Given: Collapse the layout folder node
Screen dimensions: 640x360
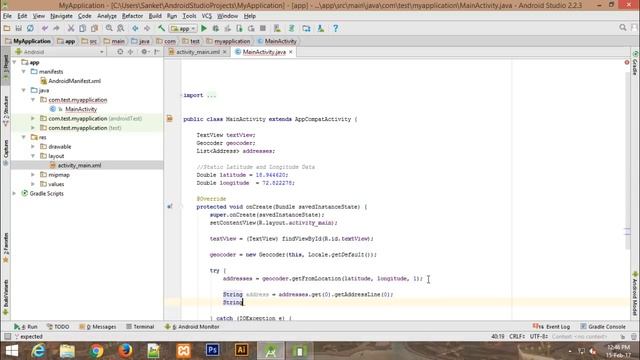Looking at the screenshot, I should click(33, 156).
